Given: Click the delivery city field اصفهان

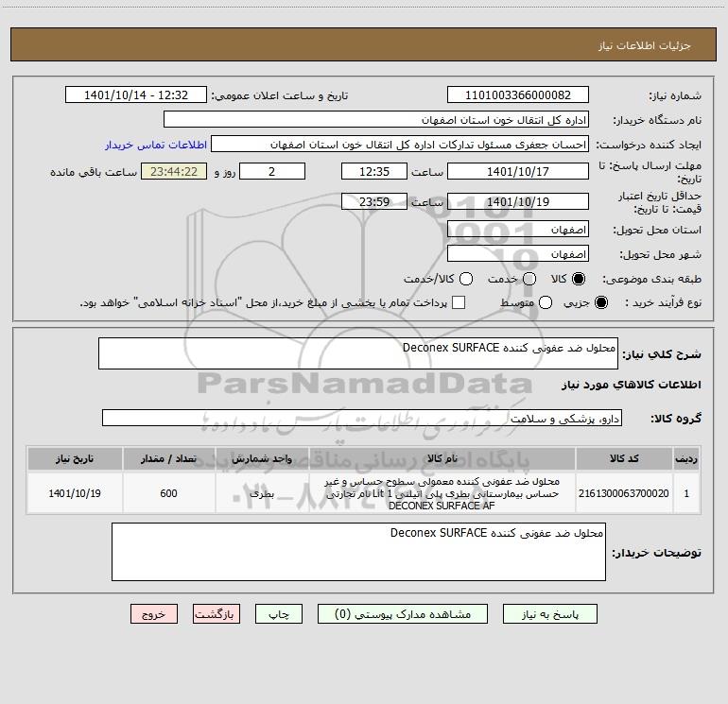Looking at the screenshot, I should [x=518, y=253].
